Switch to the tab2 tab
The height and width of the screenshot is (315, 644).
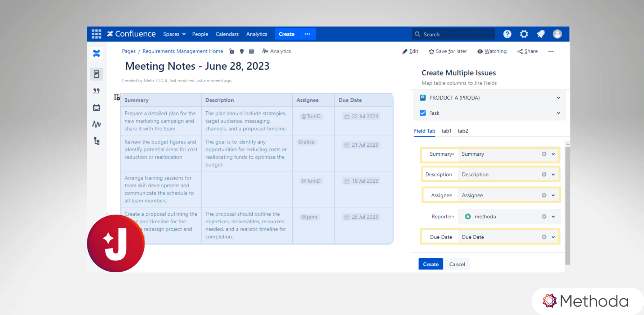point(463,131)
